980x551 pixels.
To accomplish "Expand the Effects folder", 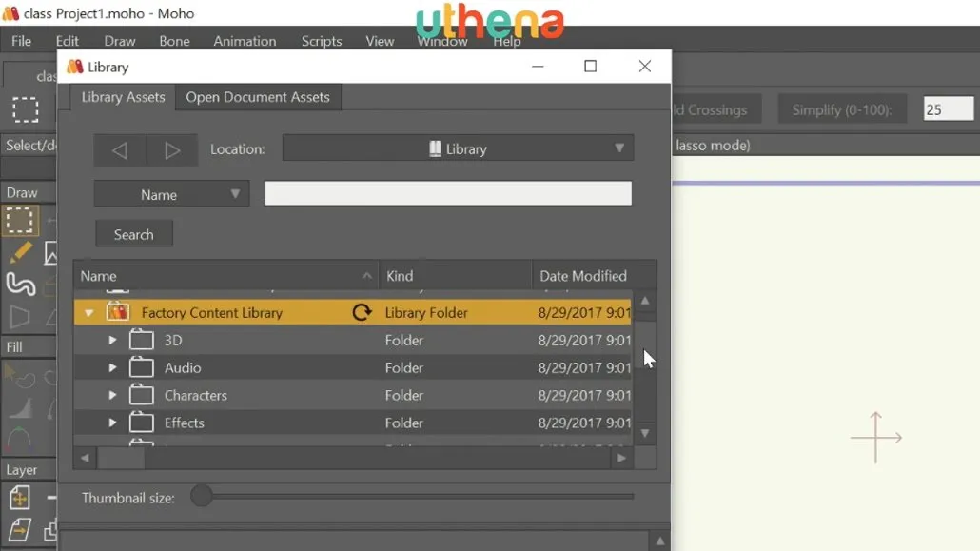I will [x=112, y=423].
